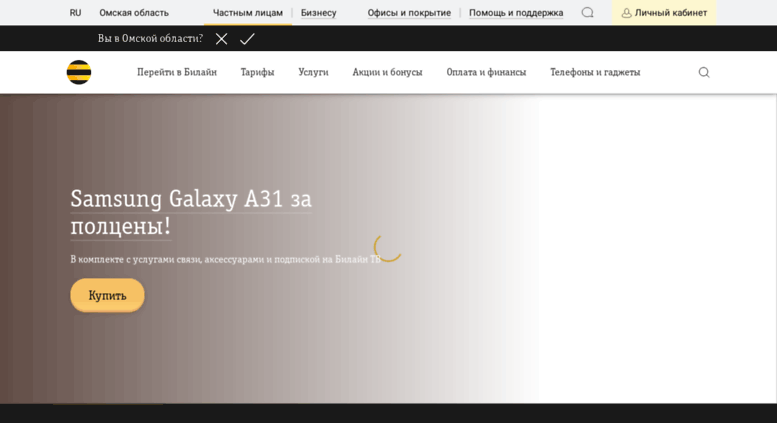Click the Вы в Омской области? text

150,39
